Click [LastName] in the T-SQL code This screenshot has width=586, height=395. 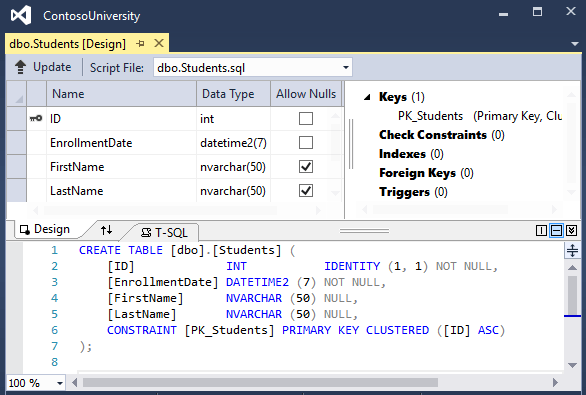pos(142,314)
